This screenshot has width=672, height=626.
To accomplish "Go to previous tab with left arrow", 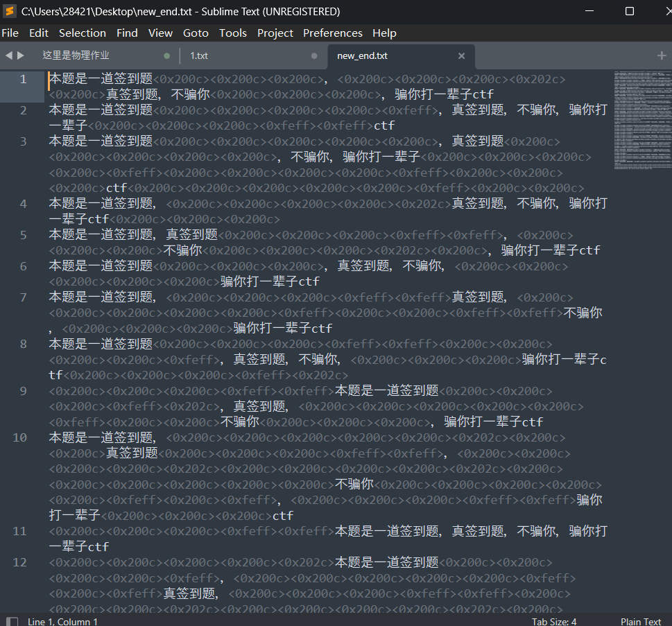I will 8,55.
